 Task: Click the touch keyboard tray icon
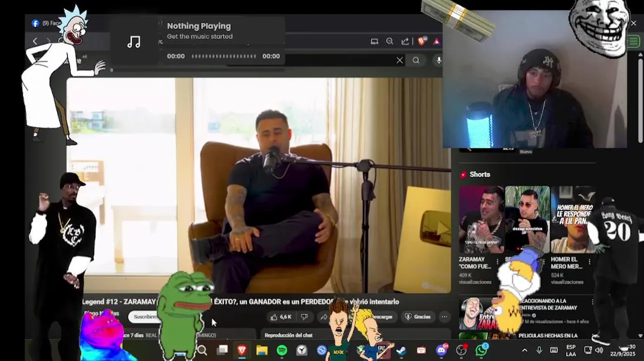[x=554, y=350]
